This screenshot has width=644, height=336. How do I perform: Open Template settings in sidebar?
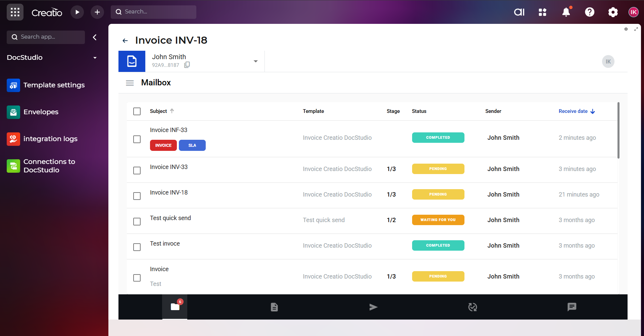[x=54, y=85]
